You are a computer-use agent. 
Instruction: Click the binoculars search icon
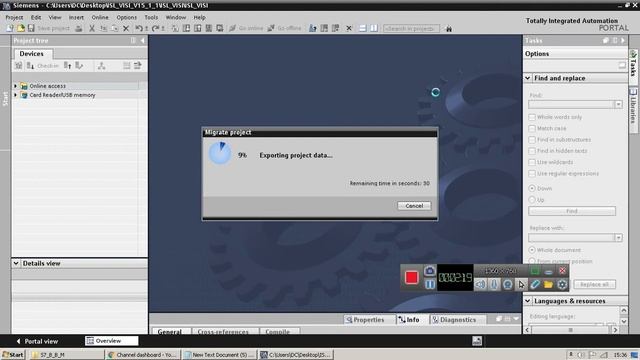coord(449,29)
